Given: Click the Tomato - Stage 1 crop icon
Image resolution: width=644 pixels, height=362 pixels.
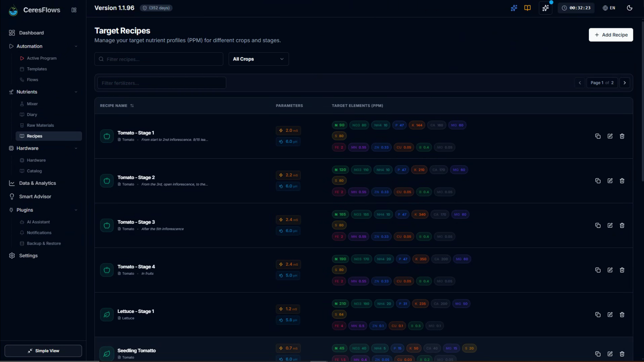Looking at the screenshot, I should (107, 136).
